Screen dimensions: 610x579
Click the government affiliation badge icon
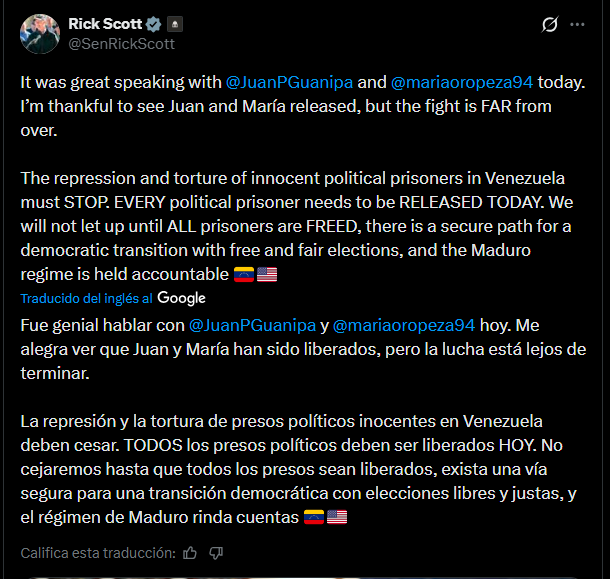click(x=174, y=24)
